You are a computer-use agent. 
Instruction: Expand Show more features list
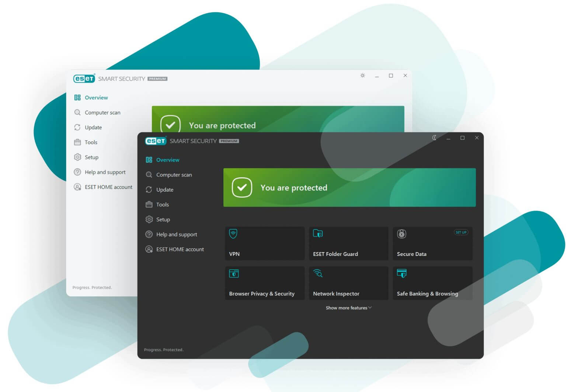[348, 308]
